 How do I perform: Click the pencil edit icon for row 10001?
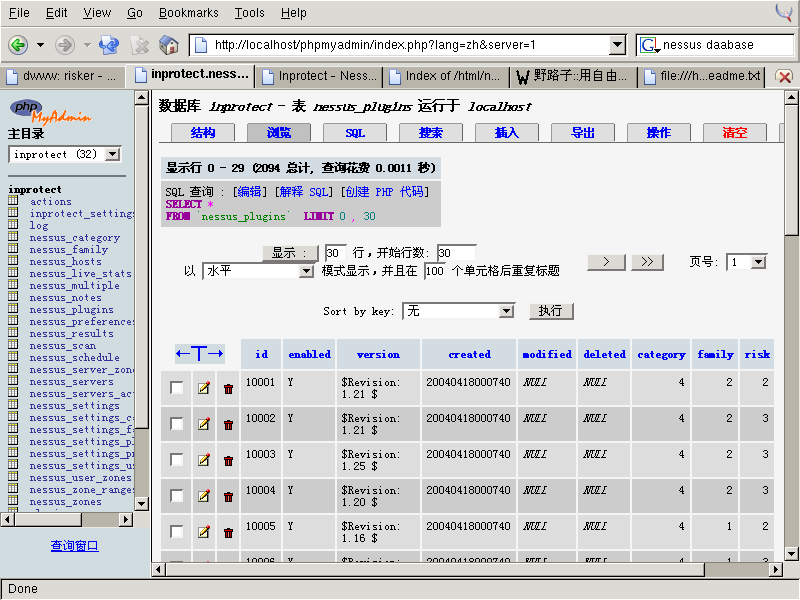(204, 388)
